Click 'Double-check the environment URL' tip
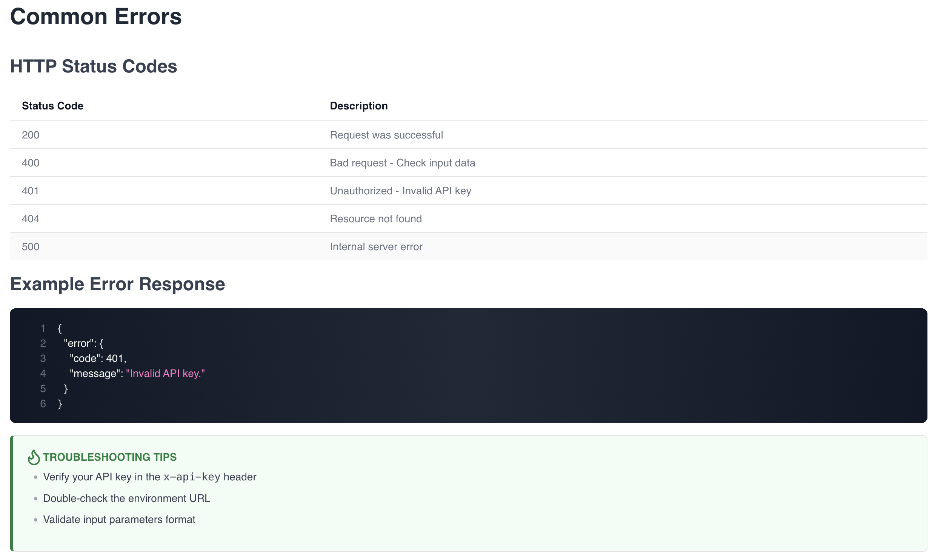The height and width of the screenshot is (560, 935). [x=126, y=498]
